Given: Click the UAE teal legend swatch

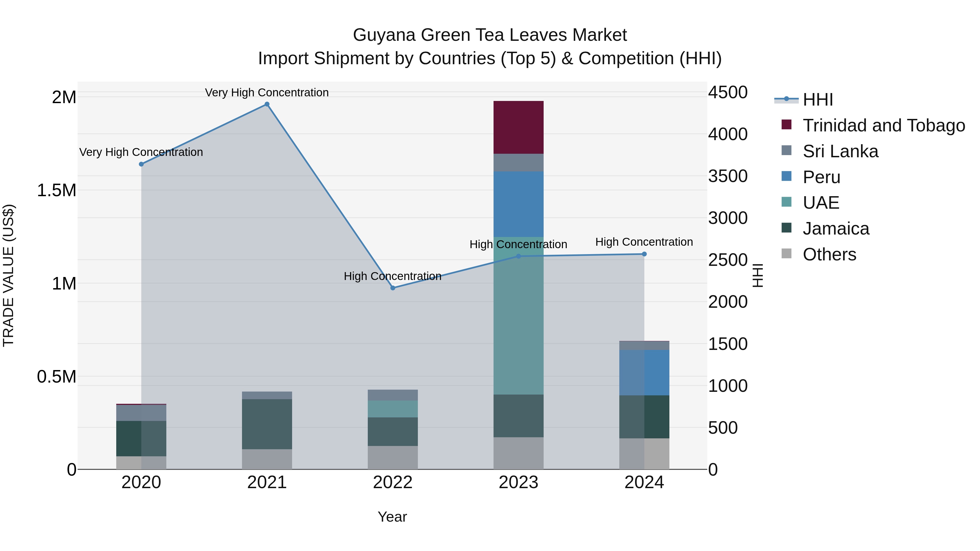Looking at the screenshot, I should (x=786, y=202).
